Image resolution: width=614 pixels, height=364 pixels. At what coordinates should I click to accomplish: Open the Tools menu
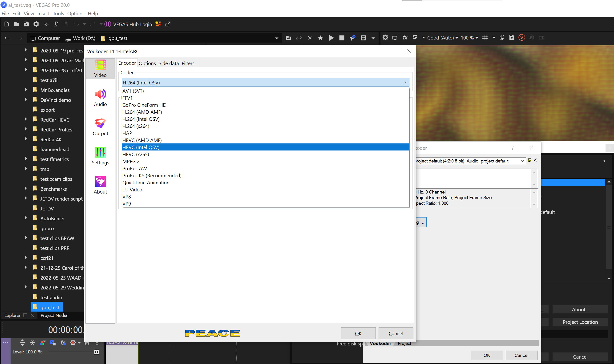(58, 13)
